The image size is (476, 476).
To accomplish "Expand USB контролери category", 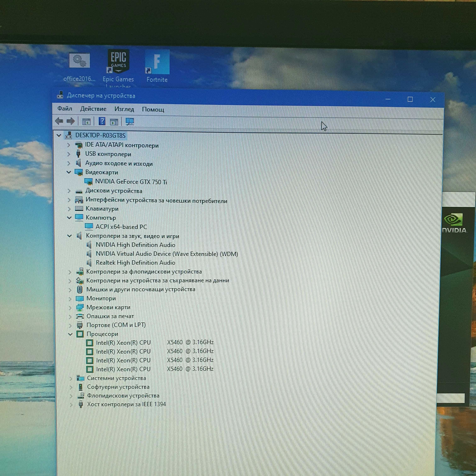I will coord(69,154).
